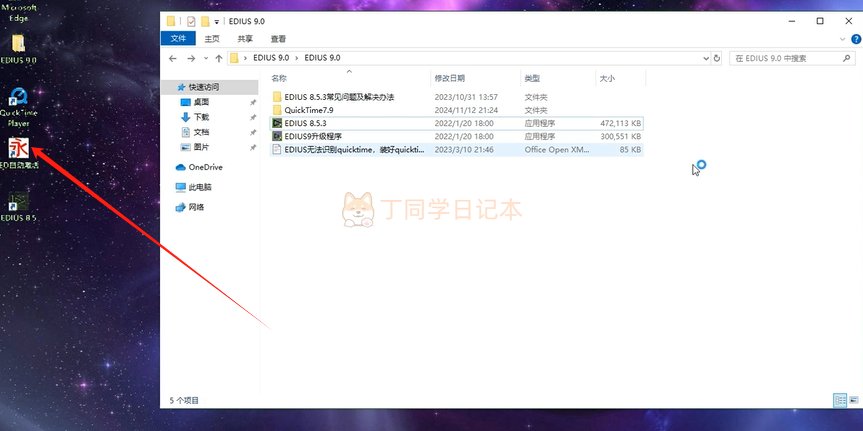The image size is (863, 431).
Task: Click the search magnifier icon
Action: pos(846,58)
